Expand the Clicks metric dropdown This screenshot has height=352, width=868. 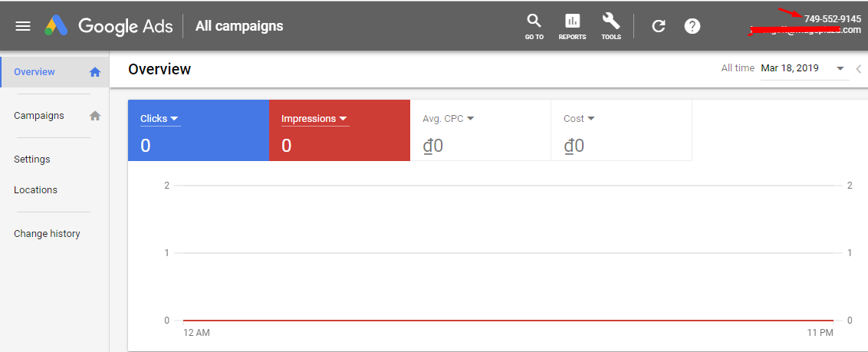174,119
